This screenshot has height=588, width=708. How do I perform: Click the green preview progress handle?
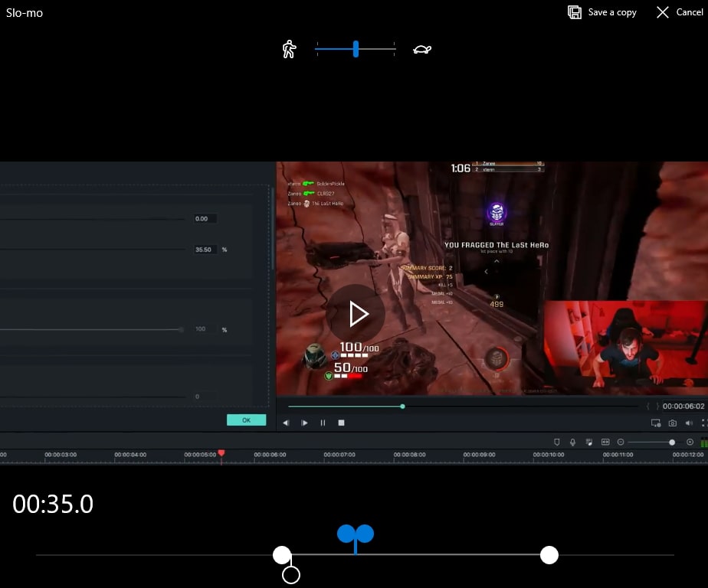(402, 407)
